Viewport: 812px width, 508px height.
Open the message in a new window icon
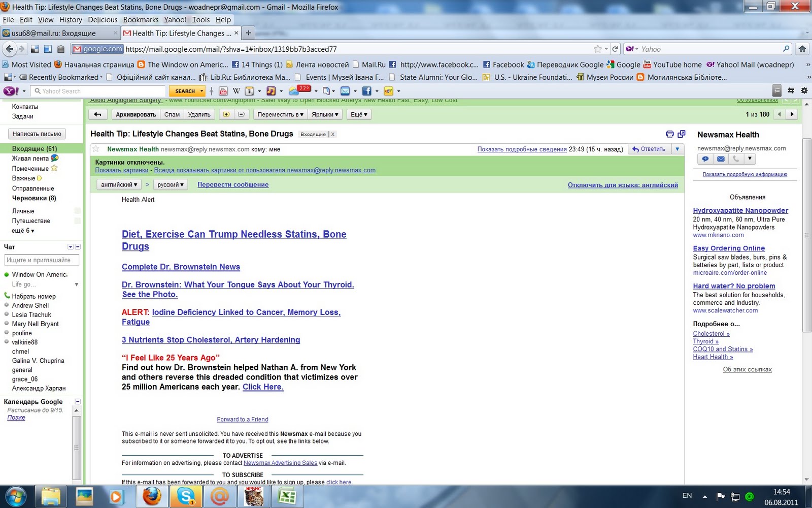coord(682,134)
